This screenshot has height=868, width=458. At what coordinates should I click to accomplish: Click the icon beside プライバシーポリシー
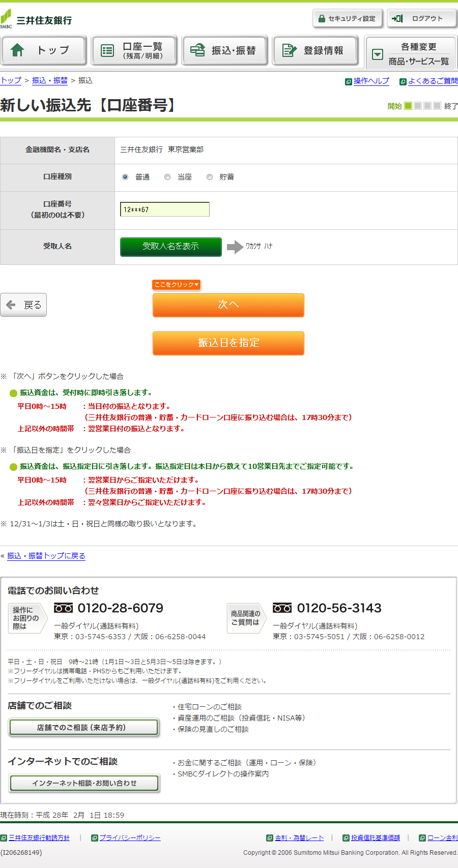point(94,838)
